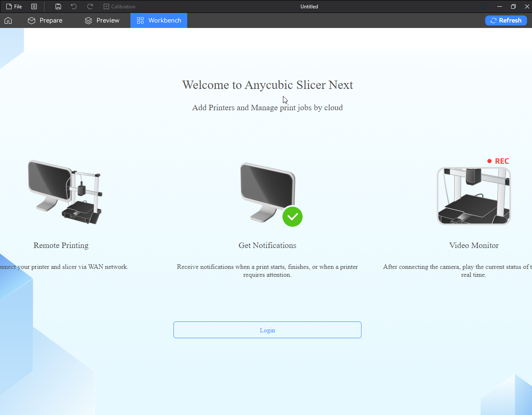Click the "Get Notifications" heading
Viewport: 532px width, 415px height.
[x=267, y=245]
